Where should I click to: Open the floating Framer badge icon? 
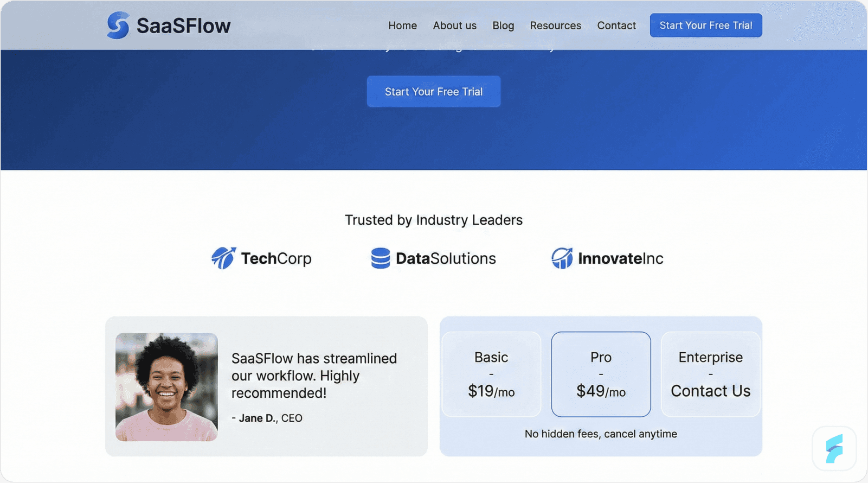click(834, 449)
